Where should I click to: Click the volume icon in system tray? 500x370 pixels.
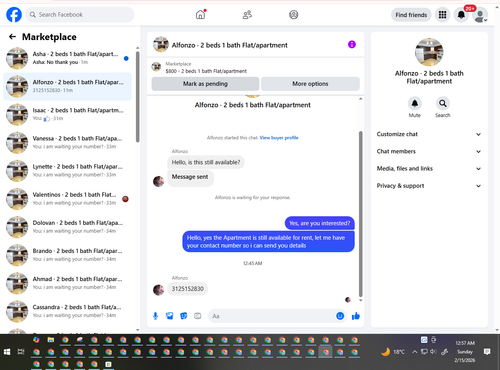point(433,351)
